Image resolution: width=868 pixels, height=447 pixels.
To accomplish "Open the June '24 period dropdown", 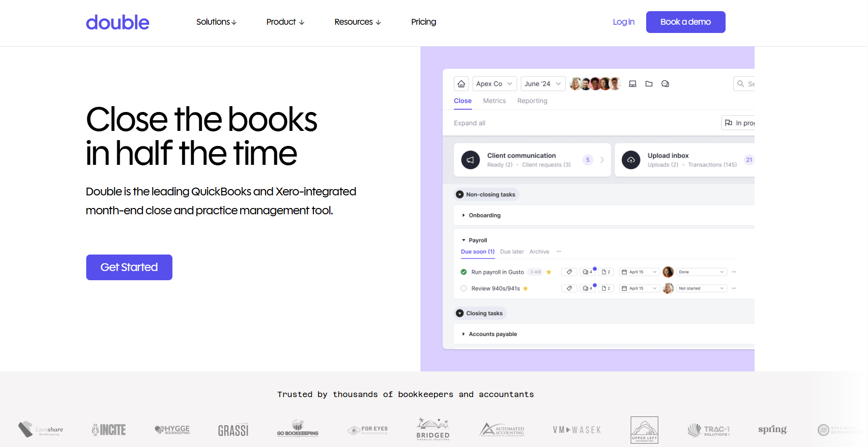I will [x=543, y=84].
